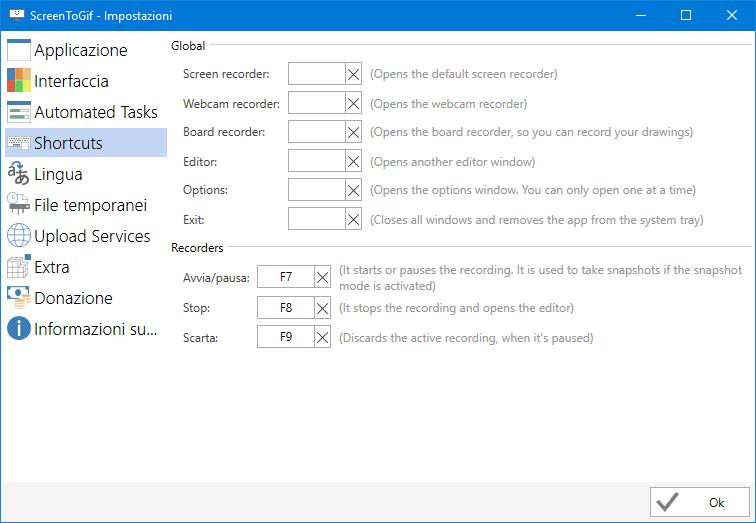
Task: Click the ScreenToGif title bar icon
Action: (17, 15)
